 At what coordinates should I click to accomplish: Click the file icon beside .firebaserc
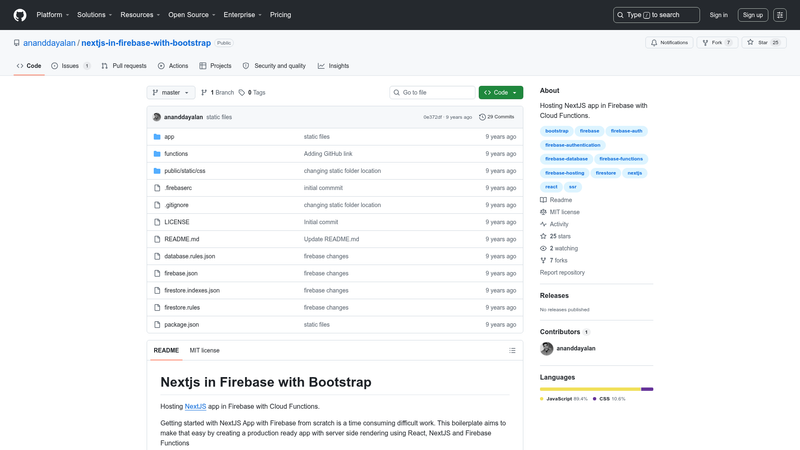pyautogui.click(x=157, y=188)
